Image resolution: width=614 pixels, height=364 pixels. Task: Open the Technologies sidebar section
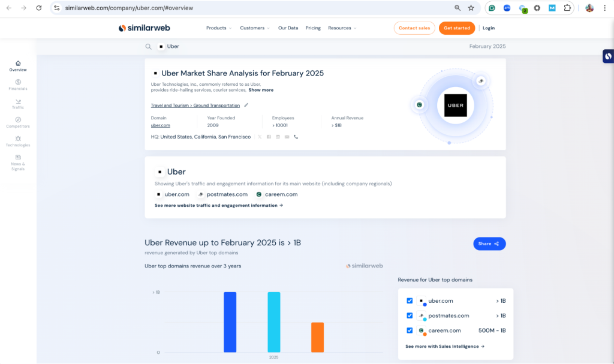coord(18,142)
